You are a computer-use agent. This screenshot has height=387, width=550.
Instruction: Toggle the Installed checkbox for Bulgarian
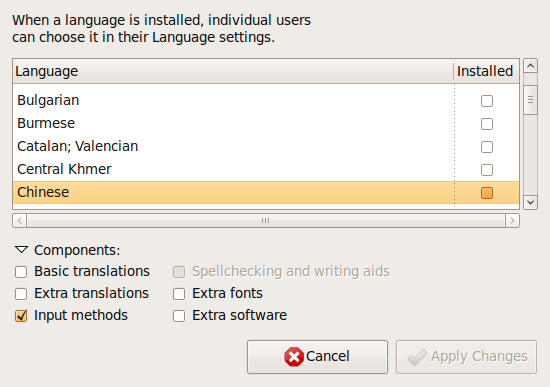[x=487, y=101]
